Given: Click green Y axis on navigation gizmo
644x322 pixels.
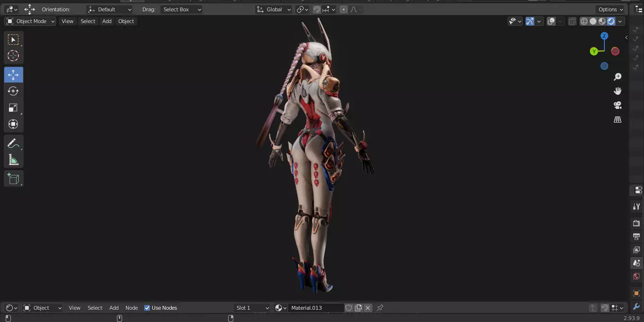Looking at the screenshot, I should point(594,51).
